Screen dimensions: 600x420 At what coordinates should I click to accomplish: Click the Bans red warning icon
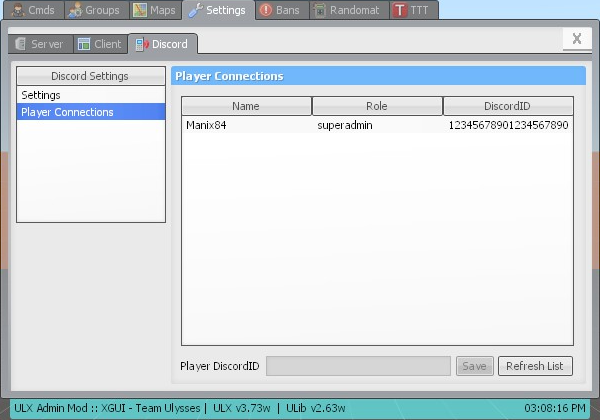[266, 10]
